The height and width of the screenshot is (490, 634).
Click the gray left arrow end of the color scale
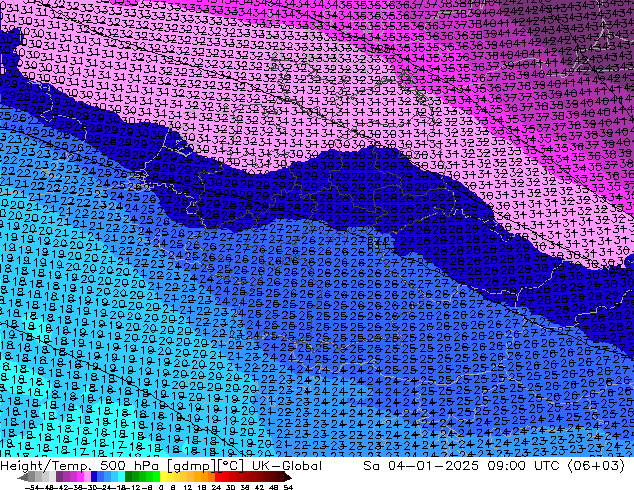[22, 478]
